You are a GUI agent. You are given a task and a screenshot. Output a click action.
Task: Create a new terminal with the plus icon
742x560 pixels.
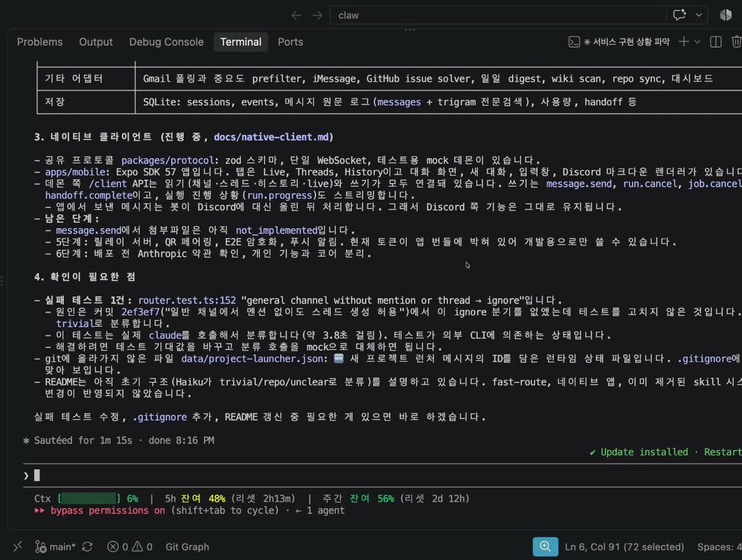[x=683, y=42]
